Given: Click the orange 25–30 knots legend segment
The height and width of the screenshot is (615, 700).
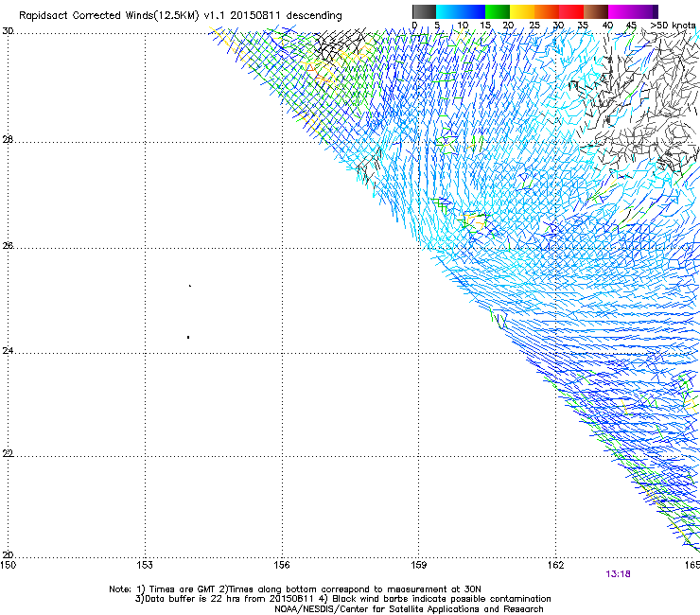Looking at the screenshot, I should 547,11.
